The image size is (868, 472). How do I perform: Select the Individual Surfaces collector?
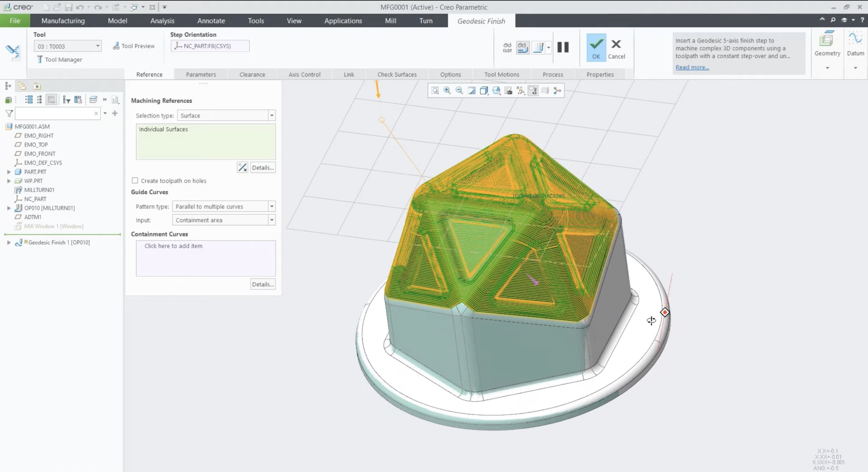[x=206, y=141]
